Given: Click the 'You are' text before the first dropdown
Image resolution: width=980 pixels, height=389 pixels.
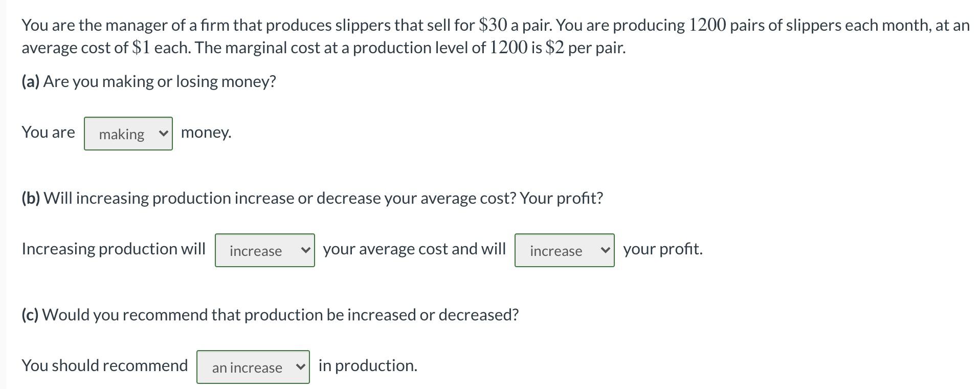Looking at the screenshot, I should click(48, 132).
